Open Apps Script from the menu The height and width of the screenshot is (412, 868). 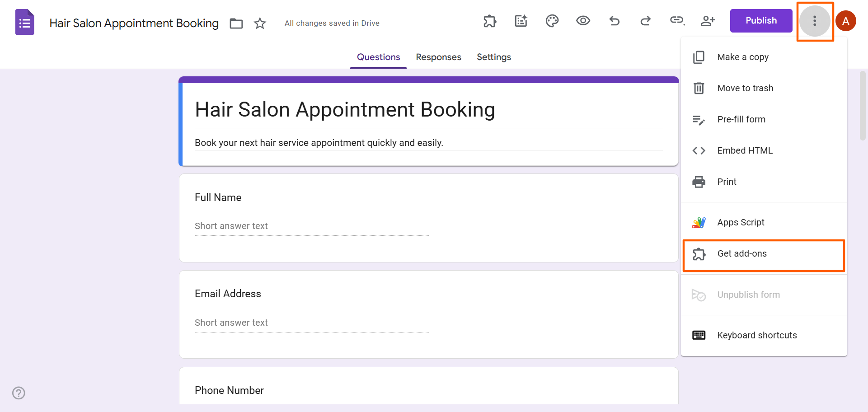click(x=740, y=222)
